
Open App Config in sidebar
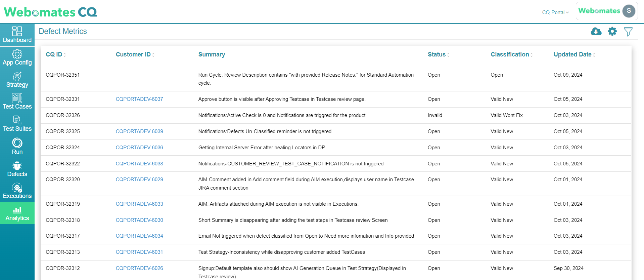pyautogui.click(x=17, y=57)
